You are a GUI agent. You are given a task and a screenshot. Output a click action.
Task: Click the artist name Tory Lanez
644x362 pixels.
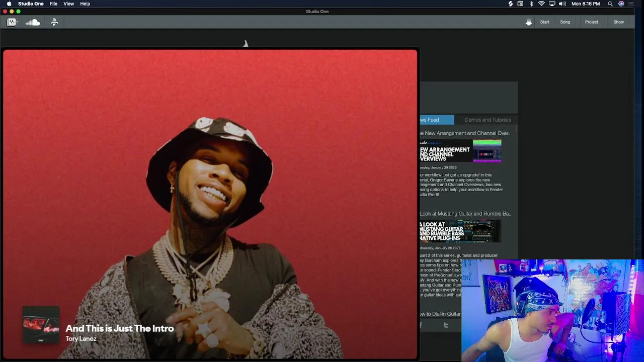pyautogui.click(x=81, y=339)
